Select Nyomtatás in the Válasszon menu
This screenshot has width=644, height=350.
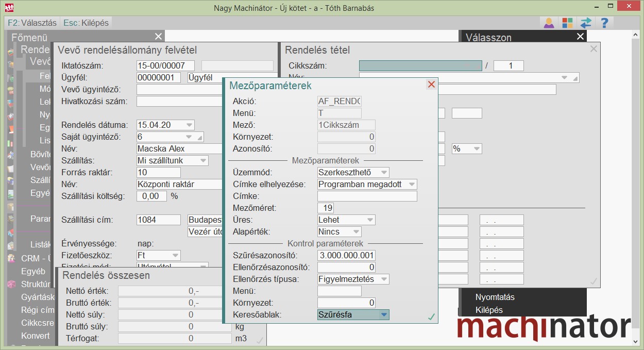tap(495, 297)
